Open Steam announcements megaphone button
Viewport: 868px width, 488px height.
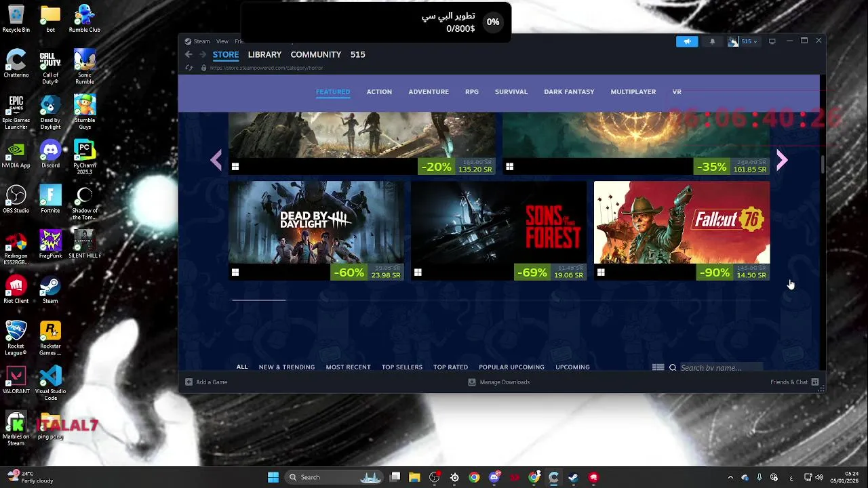point(687,41)
